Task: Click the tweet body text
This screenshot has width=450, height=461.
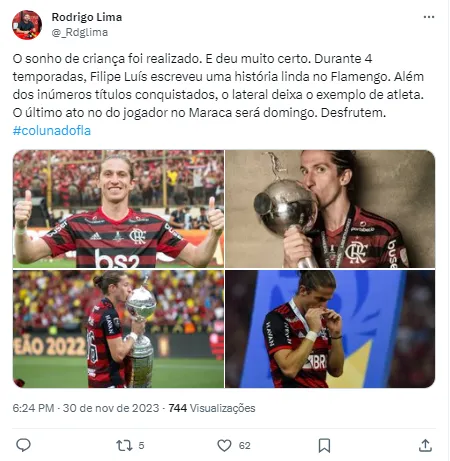Action: 218,86
